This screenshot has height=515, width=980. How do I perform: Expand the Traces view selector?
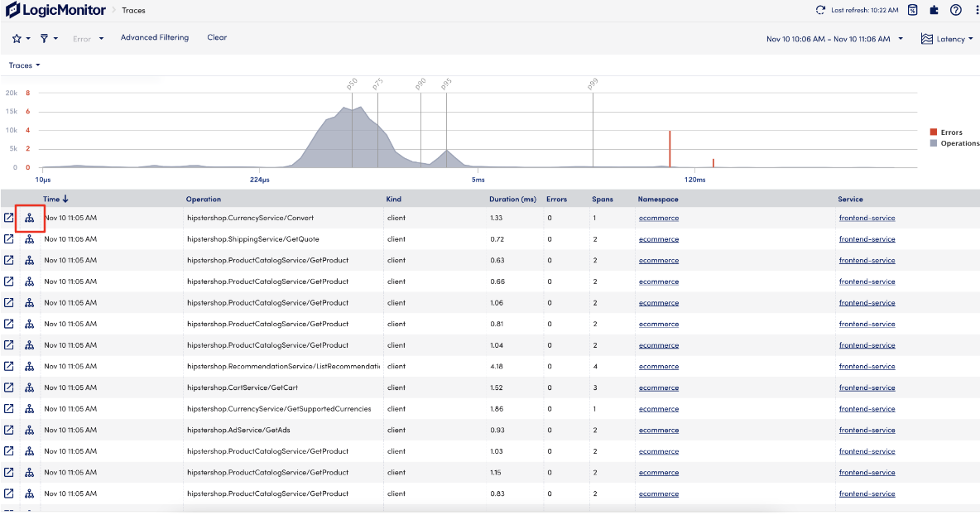coord(23,65)
